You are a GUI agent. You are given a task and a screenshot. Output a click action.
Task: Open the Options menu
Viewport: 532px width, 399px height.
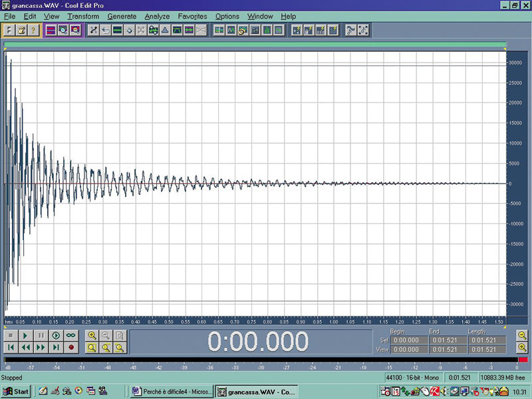pos(227,16)
